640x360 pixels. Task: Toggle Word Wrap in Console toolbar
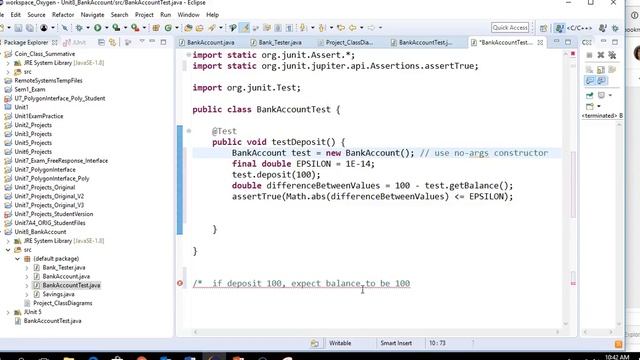pos(612,70)
